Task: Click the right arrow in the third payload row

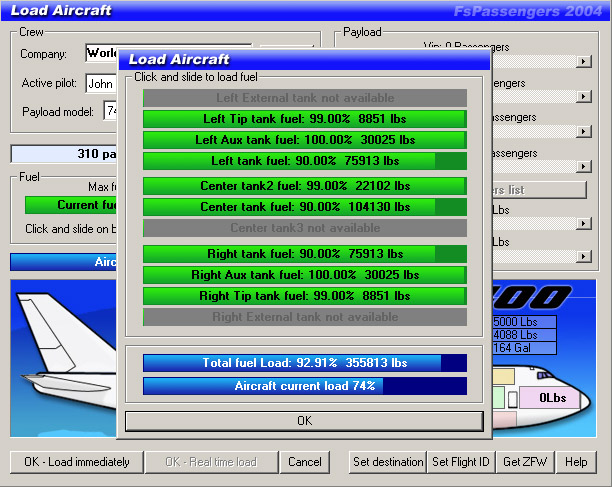Action: pos(584,132)
